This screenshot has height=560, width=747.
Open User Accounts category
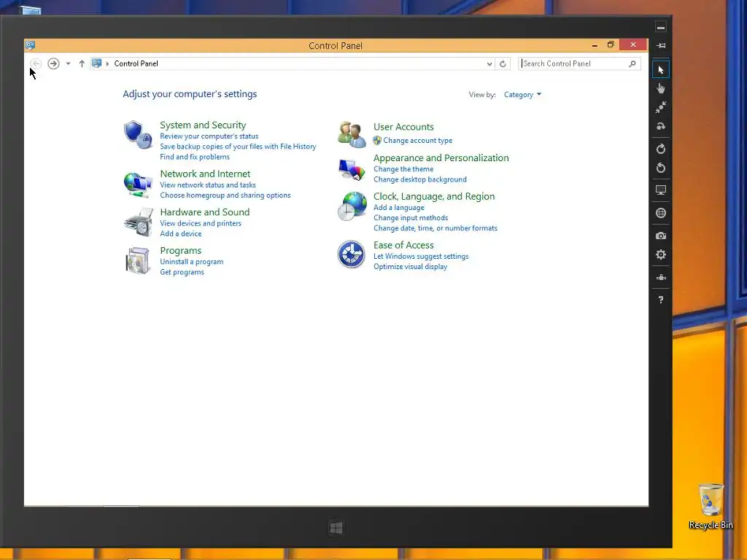coord(403,127)
